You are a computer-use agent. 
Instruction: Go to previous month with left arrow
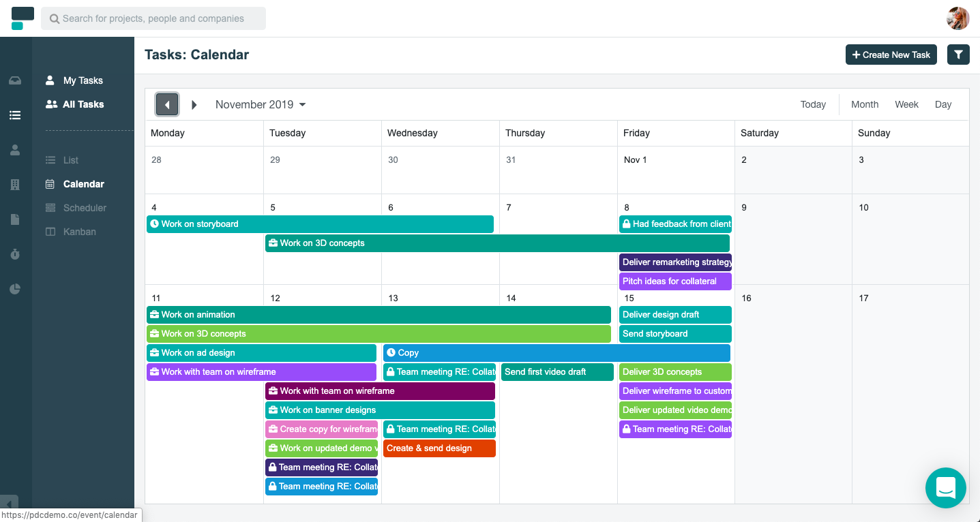click(167, 104)
